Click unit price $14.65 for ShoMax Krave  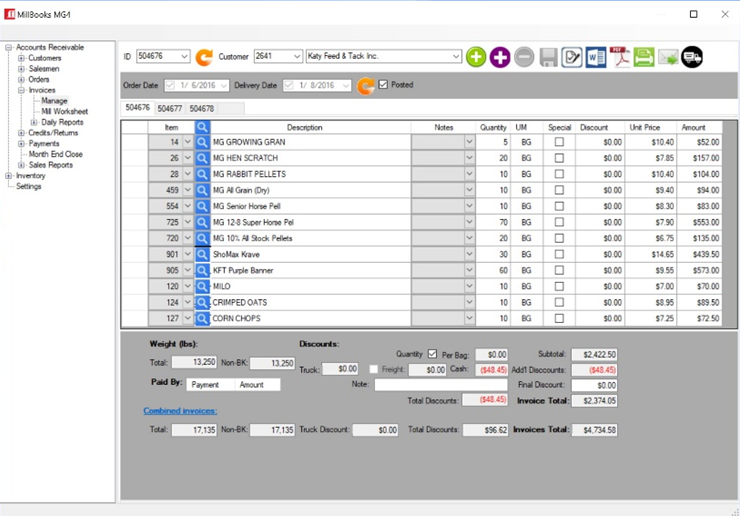pyautogui.click(x=651, y=254)
